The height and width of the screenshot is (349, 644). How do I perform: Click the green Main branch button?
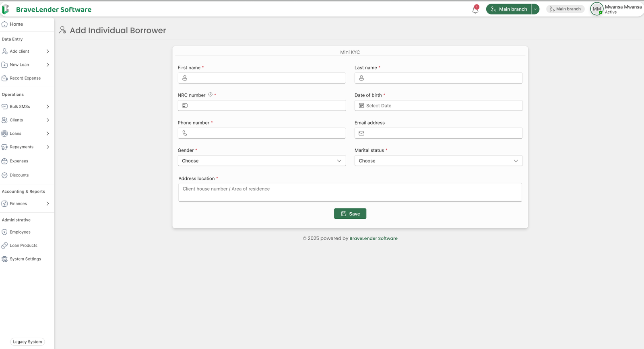[x=508, y=9]
